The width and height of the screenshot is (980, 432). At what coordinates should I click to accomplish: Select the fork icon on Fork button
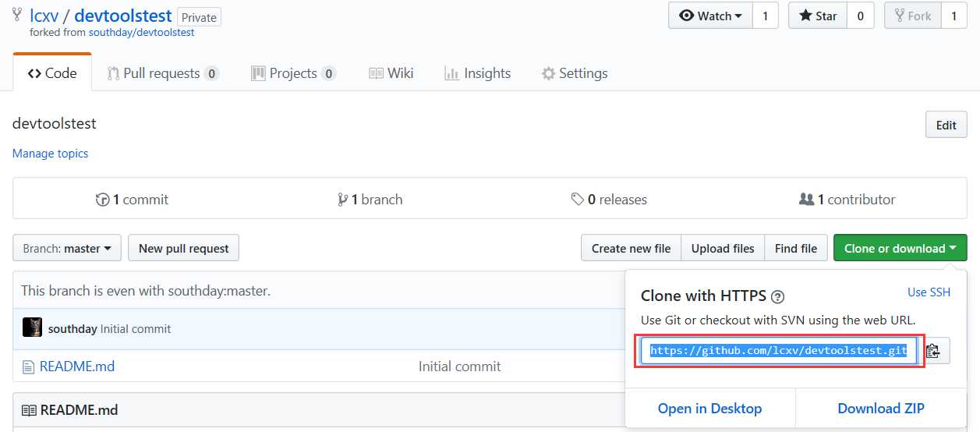899,16
